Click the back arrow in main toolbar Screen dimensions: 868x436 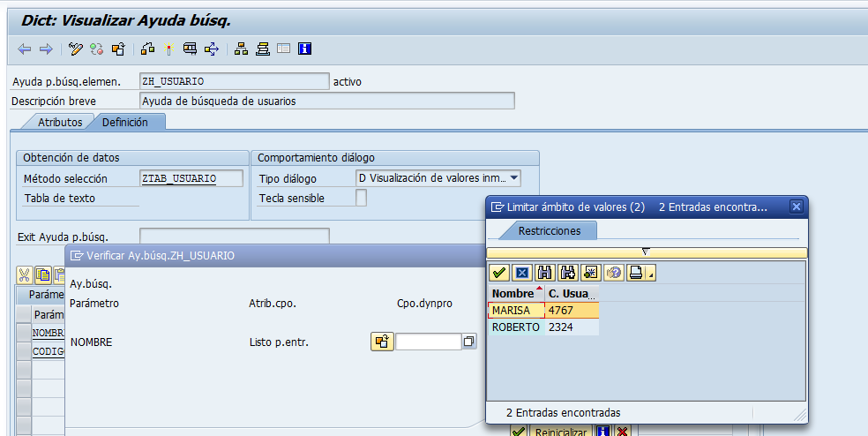[x=25, y=49]
